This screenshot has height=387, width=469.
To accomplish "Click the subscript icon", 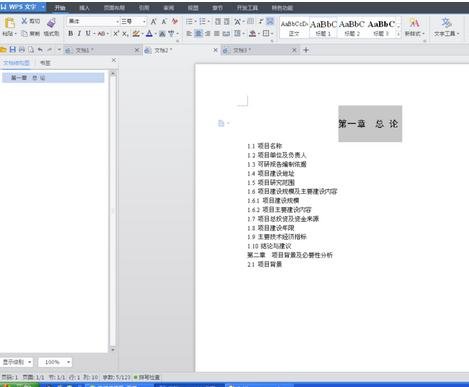I will [125, 33].
